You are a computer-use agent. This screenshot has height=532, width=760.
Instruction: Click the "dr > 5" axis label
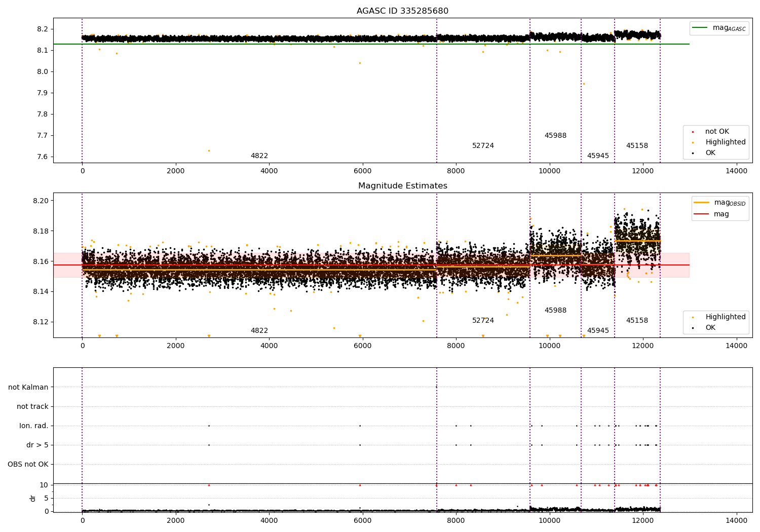coord(37,445)
